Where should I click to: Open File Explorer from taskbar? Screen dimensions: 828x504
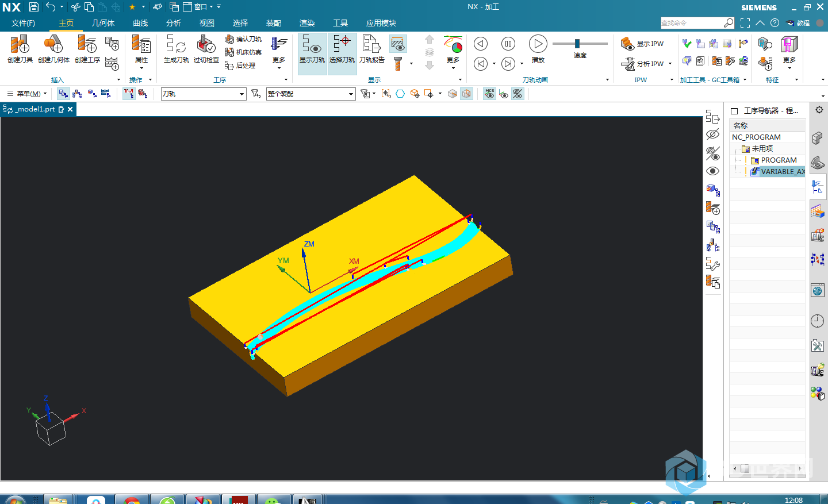pos(58,500)
